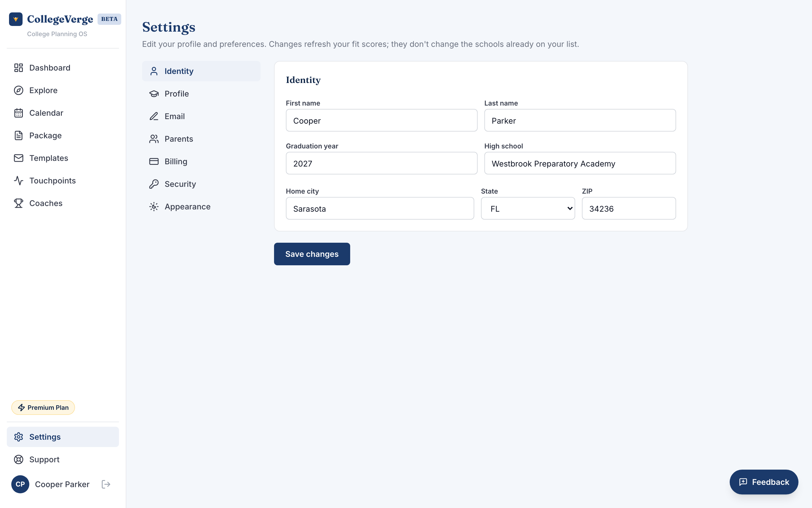
Task: Open the State dropdown showing FL
Action: pos(528,208)
